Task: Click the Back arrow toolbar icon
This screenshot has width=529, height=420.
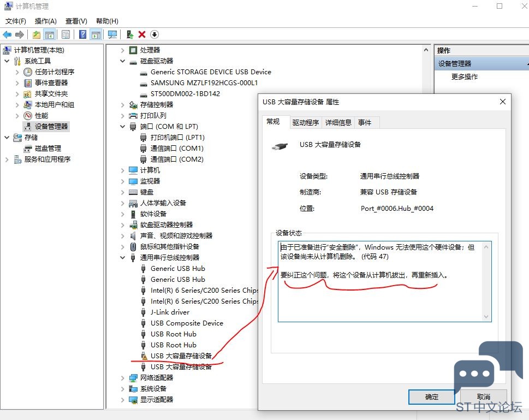Action: click(7, 34)
